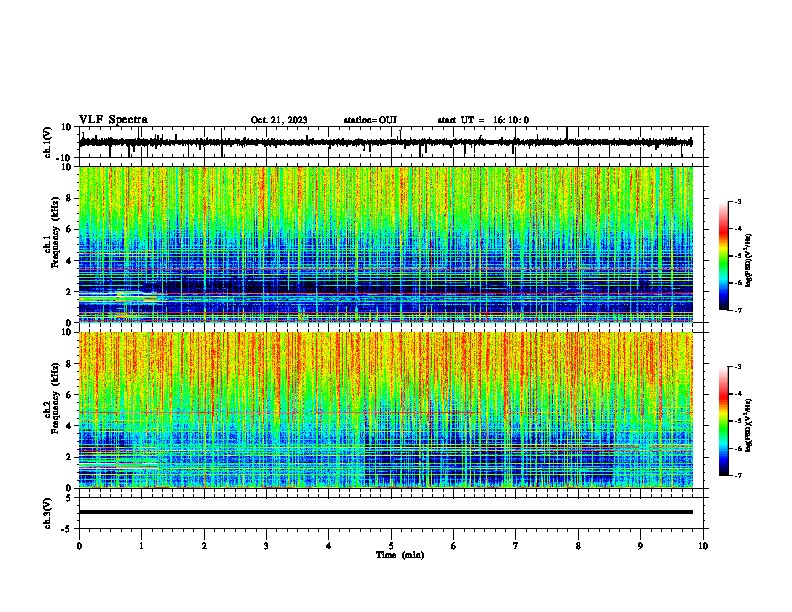Click the flat black ch.3 voltage trace
Image resolution: width=792 pixels, height=612 pixels.
pos(385,512)
